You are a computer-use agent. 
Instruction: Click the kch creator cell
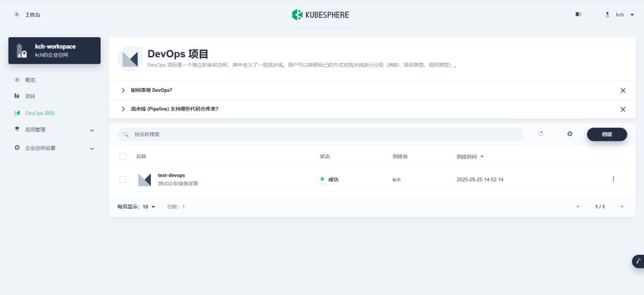click(x=396, y=179)
